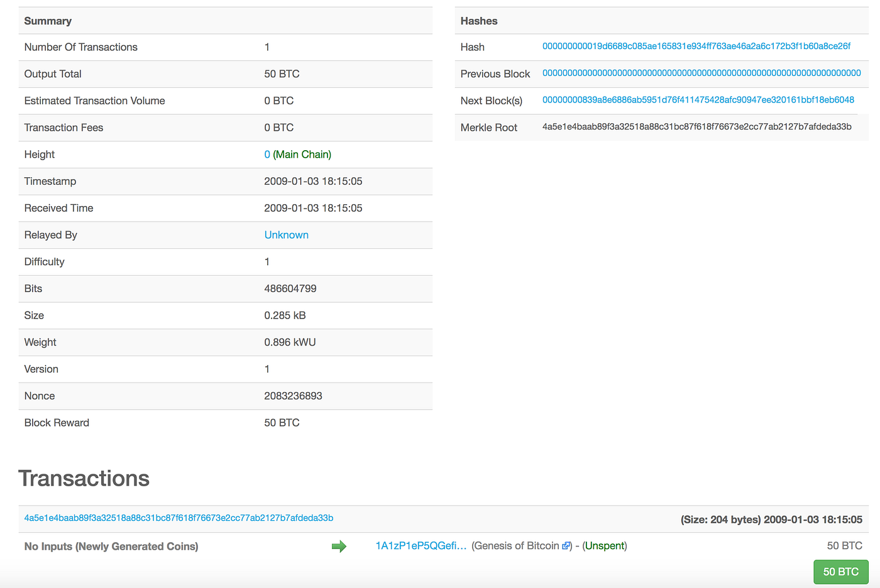Click the Version label
This screenshot has width=880, height=588.
(41, 369)
